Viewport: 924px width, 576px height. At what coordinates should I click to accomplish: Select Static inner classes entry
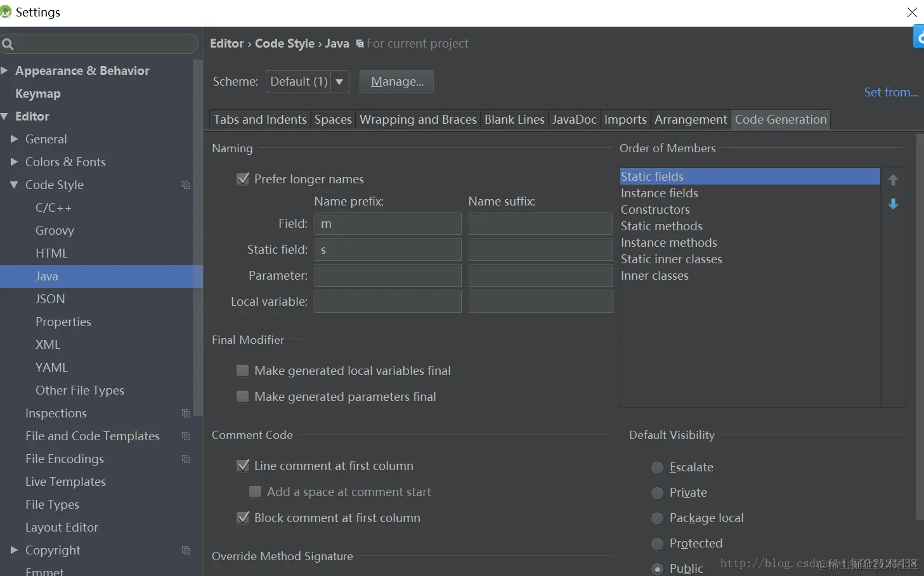click(750, 259)
